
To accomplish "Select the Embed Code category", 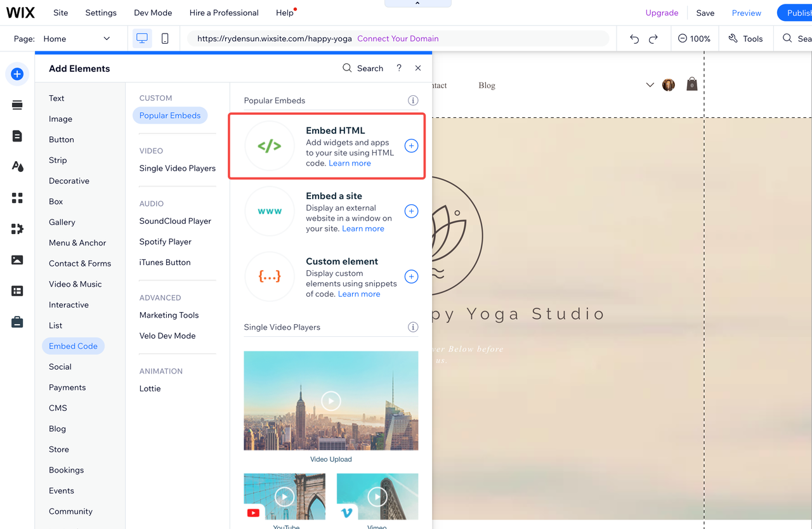I will [74, 346].
